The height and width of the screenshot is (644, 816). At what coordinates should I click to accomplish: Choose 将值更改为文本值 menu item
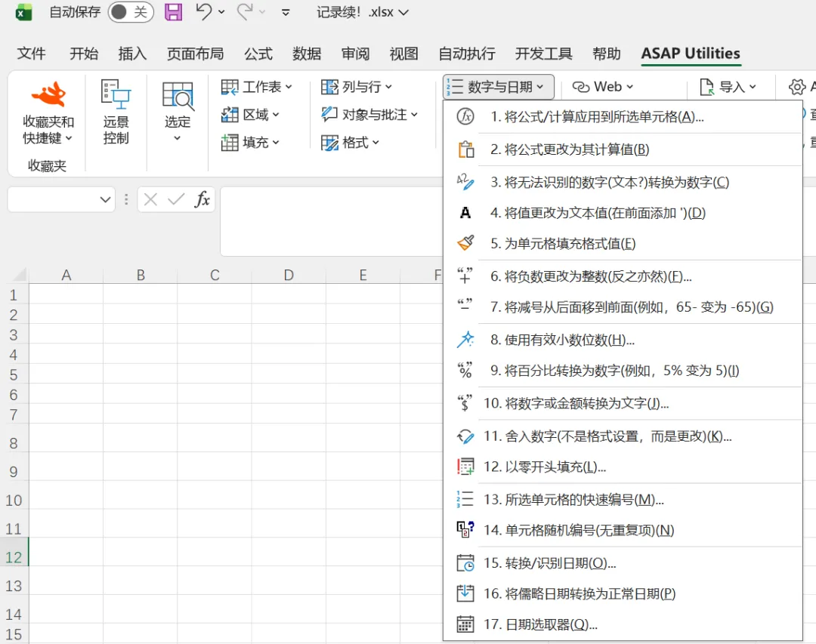pyautogui.click(x=623, y=213)
